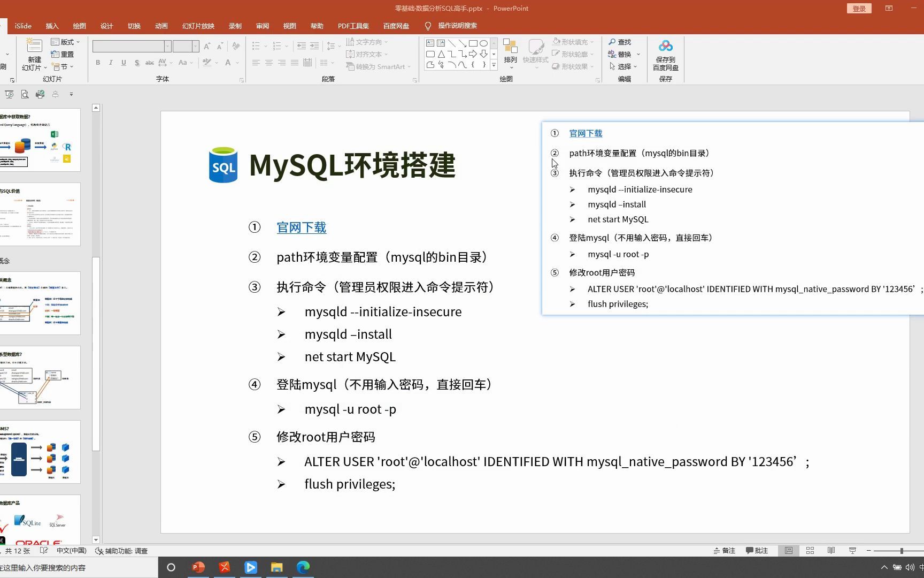Toggle Align Right paragraph alignment

click(282, 63)
